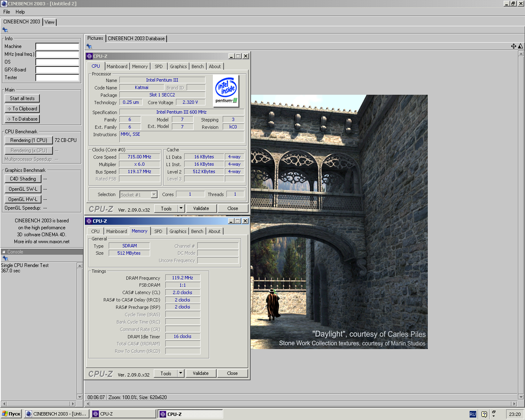
Task: Open Tools dropdown arrow in lower CPU-Z
Action: tap(180, 373)
